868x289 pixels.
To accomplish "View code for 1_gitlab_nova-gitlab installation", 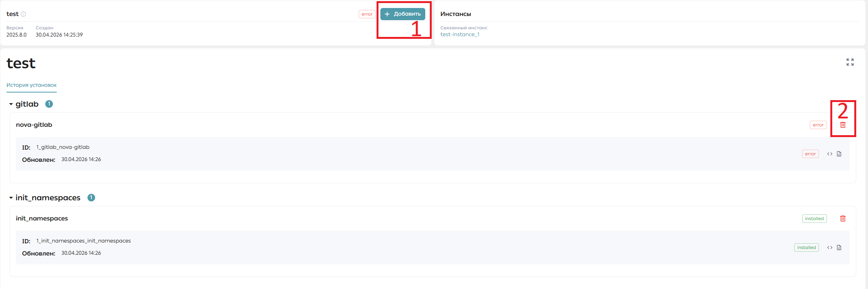I will tap(830, 154).
